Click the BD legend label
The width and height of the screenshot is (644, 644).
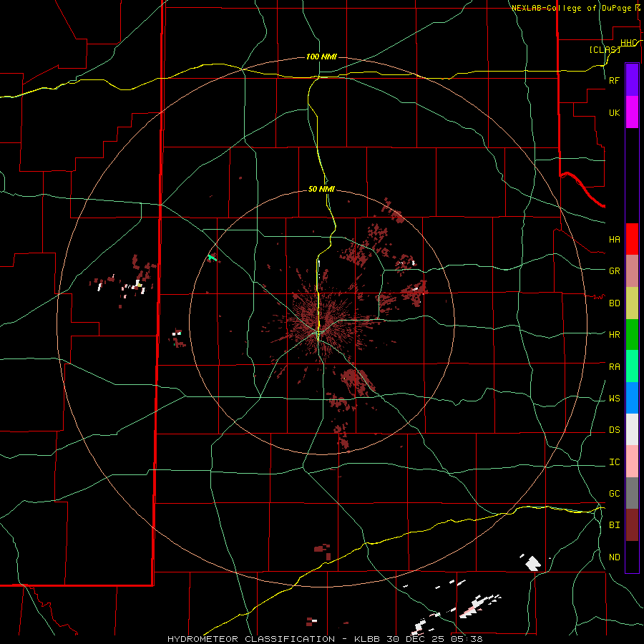[x=615, y=303]
